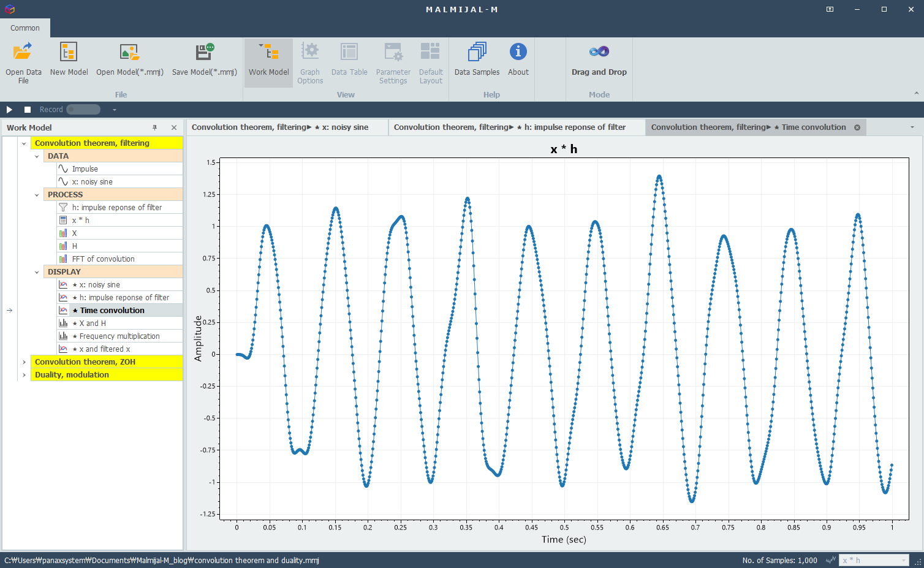Collapse the DISPLAY group

click(x=37, y=272)
